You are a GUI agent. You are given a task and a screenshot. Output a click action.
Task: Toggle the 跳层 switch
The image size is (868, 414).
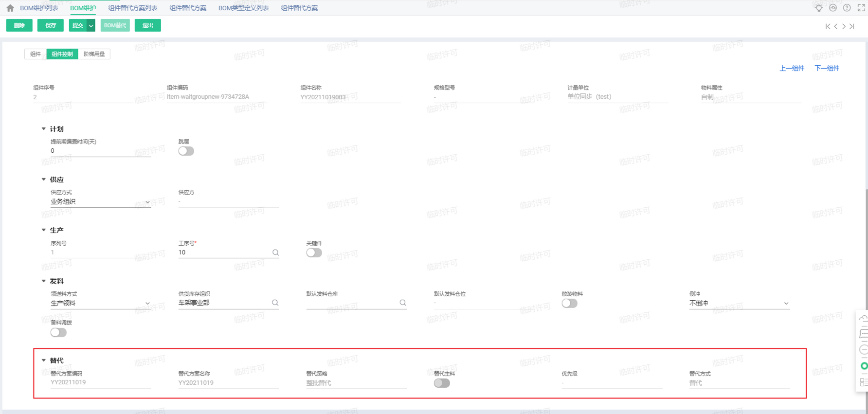click(186, 151)
